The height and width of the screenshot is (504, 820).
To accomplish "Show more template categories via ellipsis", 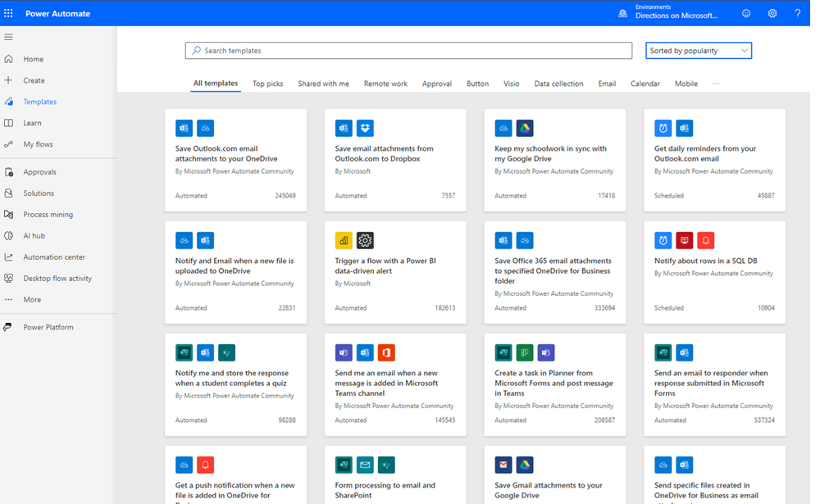I will point(715,84).
